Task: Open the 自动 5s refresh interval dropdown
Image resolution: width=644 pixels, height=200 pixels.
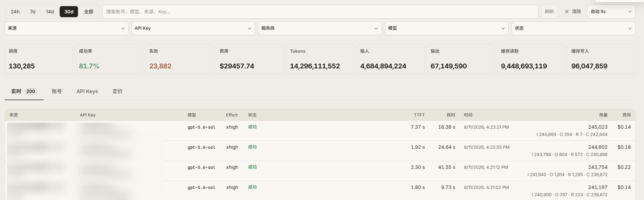Action: click(x=611, y=12)
